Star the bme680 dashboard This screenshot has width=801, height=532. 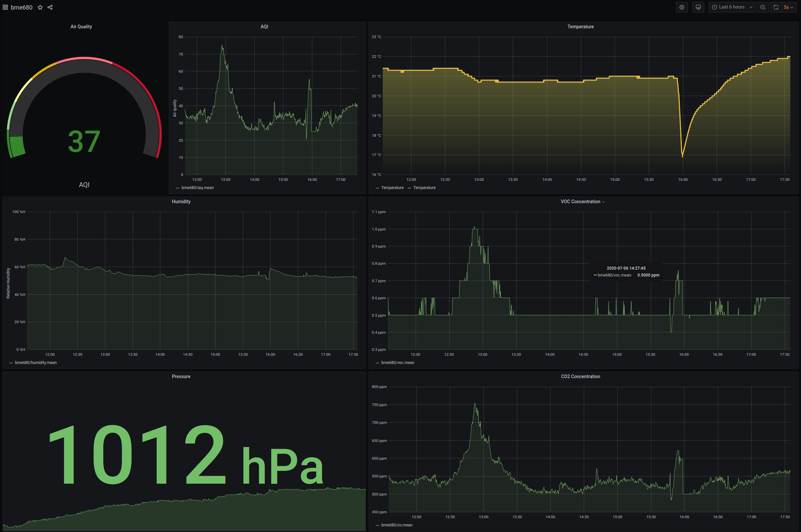(40, 7)
